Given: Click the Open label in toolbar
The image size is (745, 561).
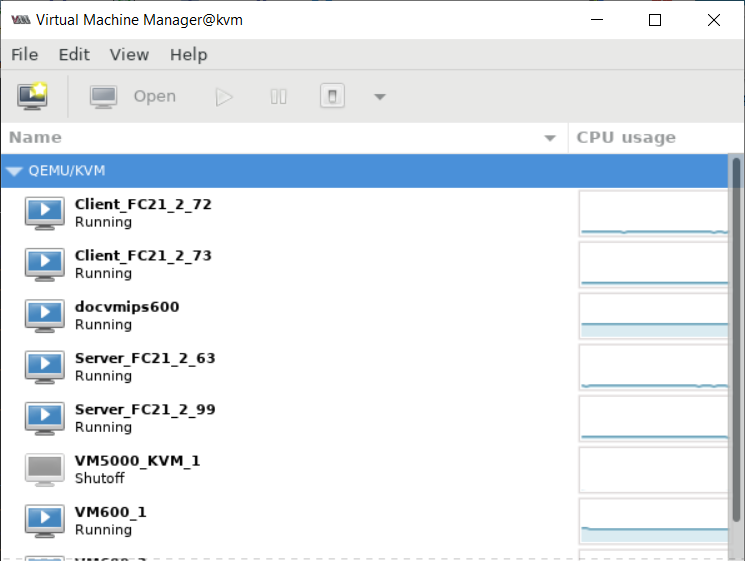Looking at the screenshot, I should tap(155, 96).
